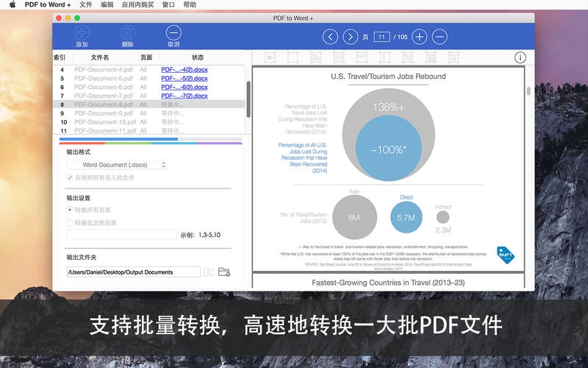Viewport: 588px width, 368px height.
Task: Open the 文件 menu
Action: (85, 4)
